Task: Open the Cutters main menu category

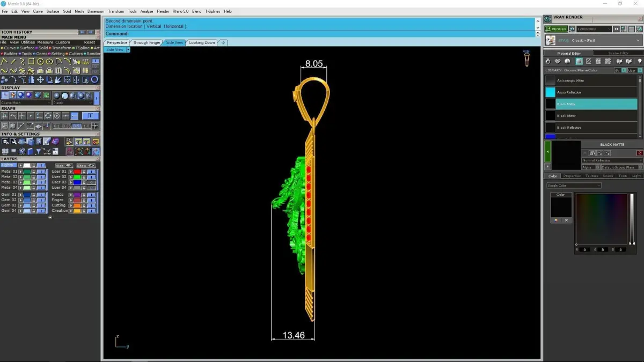Action: tap(75, 54)
